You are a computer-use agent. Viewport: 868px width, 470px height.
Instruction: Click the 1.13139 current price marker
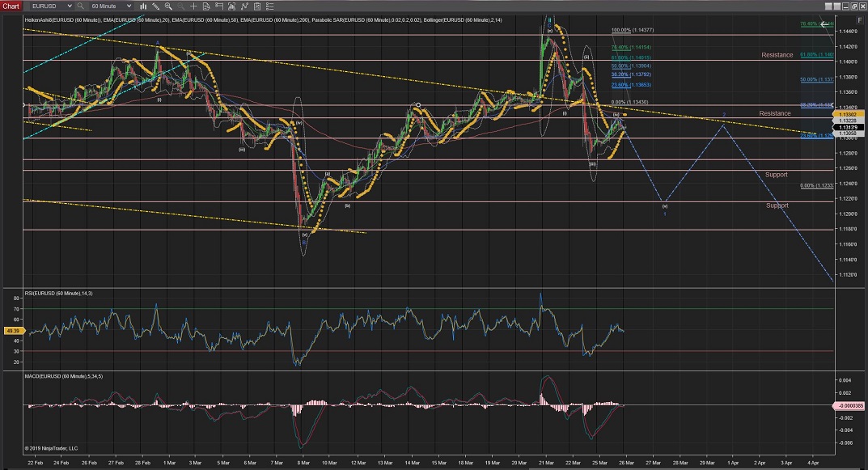point(847,127)
